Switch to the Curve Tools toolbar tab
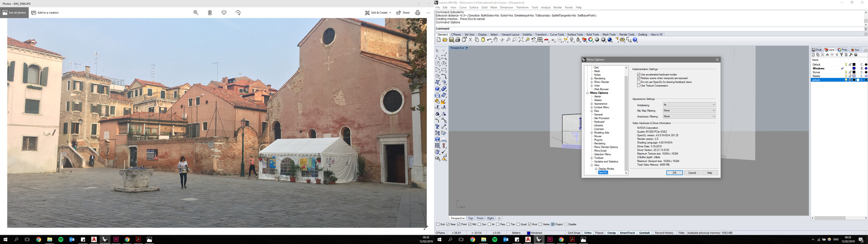This screenshot has height=244, width=868. tap(557, 35)
